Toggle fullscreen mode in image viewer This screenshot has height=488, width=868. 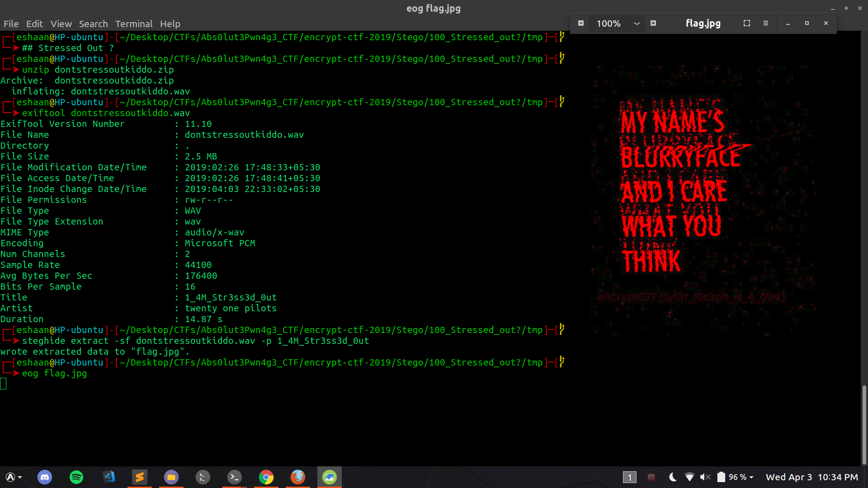pyautogui.click(x=747, y=23)
